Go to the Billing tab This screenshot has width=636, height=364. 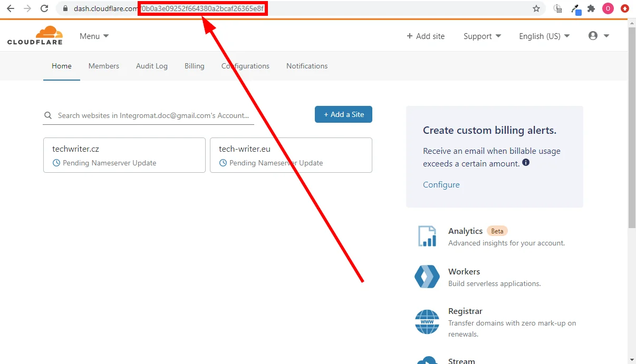(195, 66)
